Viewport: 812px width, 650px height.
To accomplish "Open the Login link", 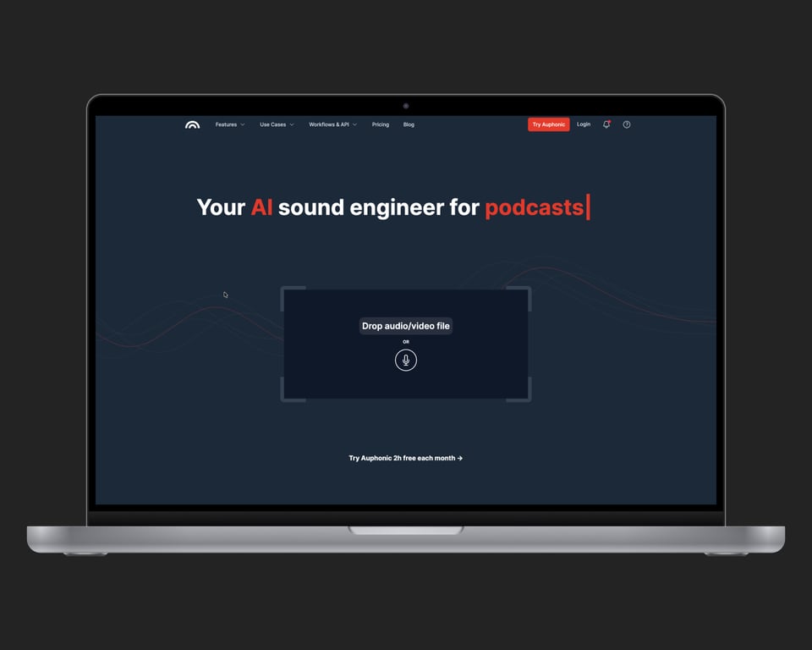I will click(584, 124).
